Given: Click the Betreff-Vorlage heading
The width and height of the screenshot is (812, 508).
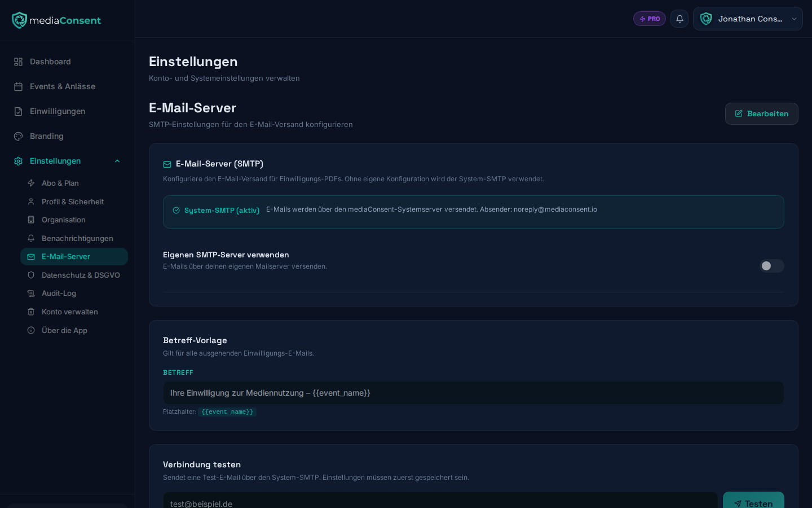Looking at the screenshot, I should click(x=195, y=340).
